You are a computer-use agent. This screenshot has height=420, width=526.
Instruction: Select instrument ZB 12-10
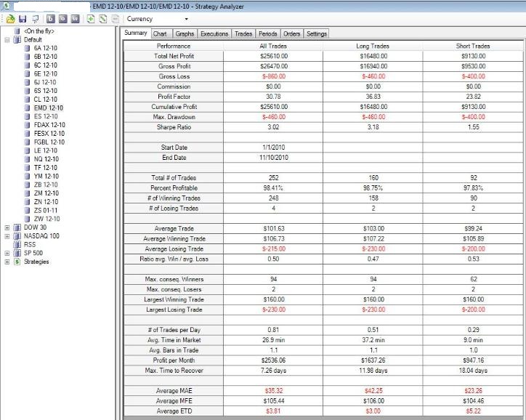click(46, 185)
